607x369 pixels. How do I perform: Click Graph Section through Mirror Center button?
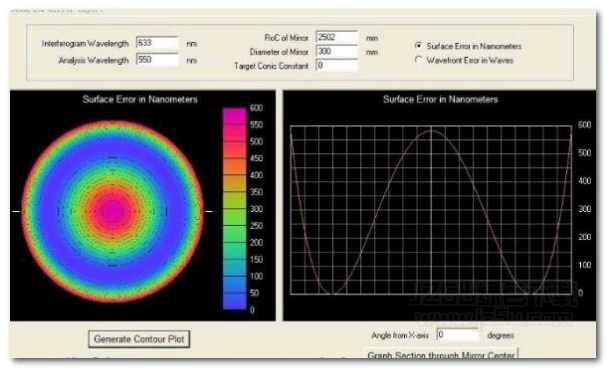click(x=441, y=354)
